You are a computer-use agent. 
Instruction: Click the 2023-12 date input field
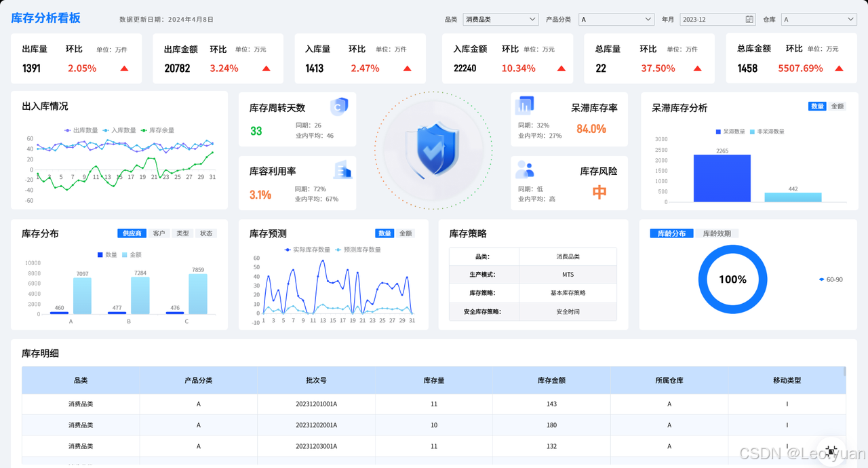pyautogui.click(x=717, y=20)
